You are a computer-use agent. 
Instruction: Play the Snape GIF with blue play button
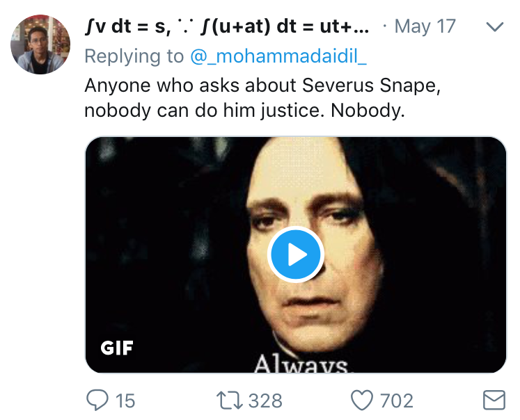[x=296, y=255]
